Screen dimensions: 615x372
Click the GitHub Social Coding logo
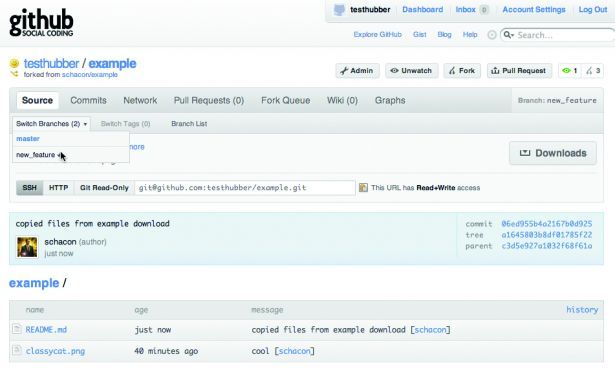click(41, 23)
